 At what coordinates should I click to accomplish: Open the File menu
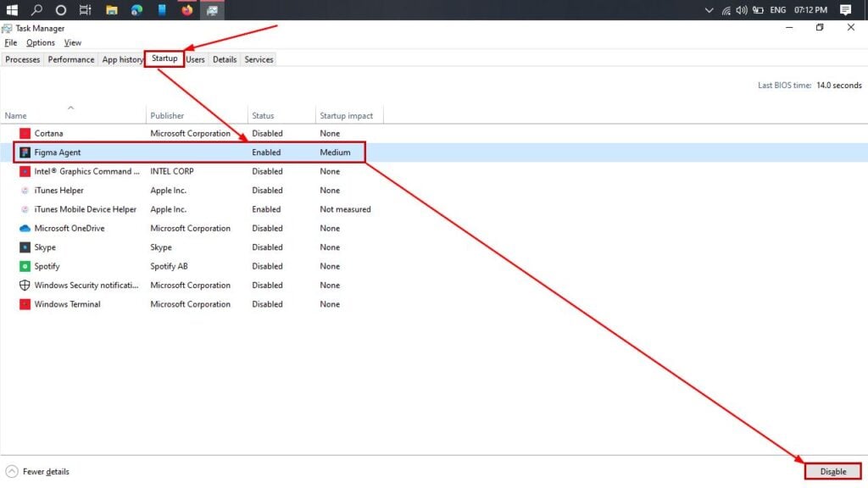tap(10, 42)
